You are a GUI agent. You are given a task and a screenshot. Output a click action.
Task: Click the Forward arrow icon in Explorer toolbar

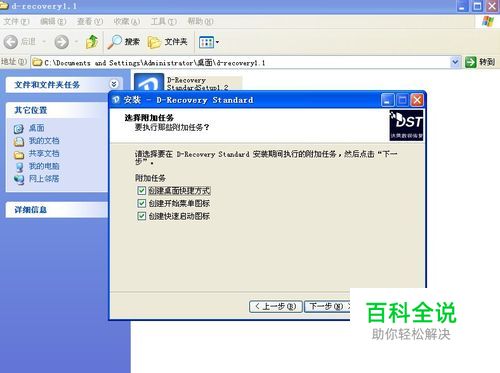pyautogui.click(x=62, y=42)
